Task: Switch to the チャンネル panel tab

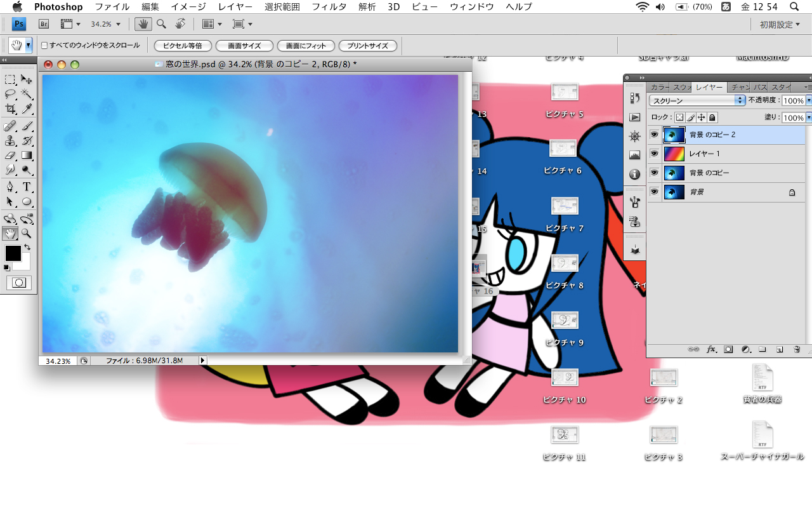Action: coord(740,87)
